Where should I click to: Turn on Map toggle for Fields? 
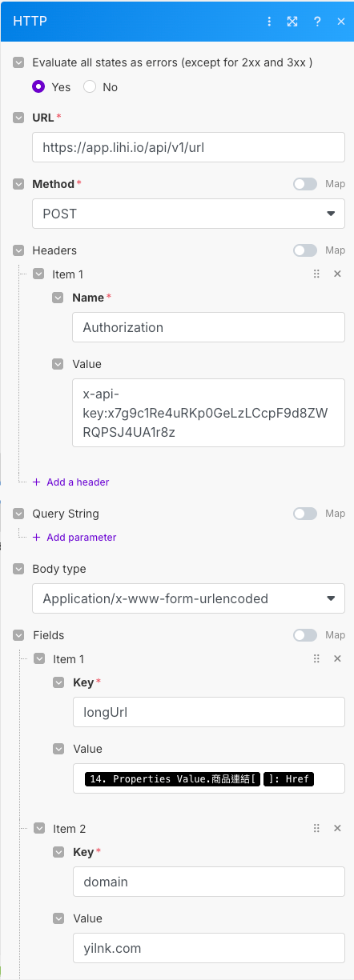(x=305, y=635)
